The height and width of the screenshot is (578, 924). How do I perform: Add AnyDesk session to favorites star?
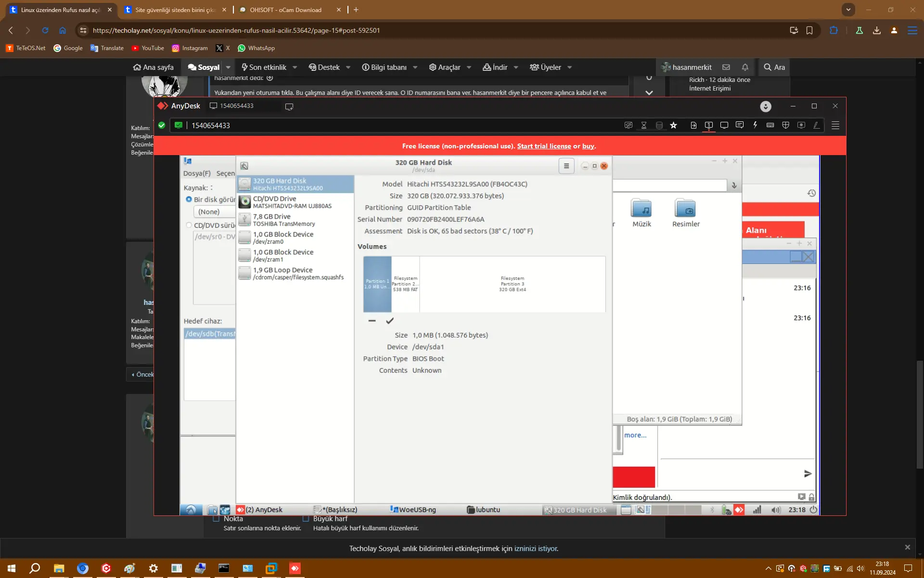pos(674,125)
